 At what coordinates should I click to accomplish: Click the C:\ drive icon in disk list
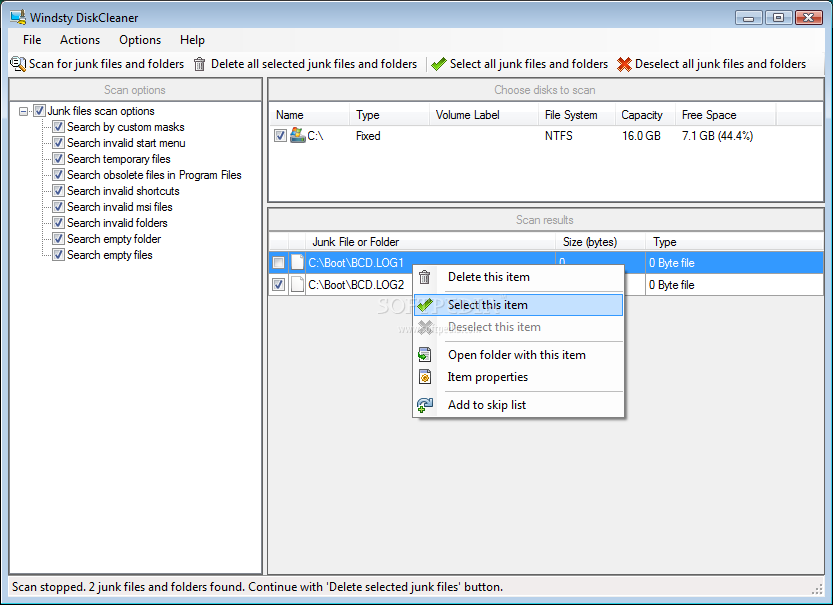(x=298, y=135)
